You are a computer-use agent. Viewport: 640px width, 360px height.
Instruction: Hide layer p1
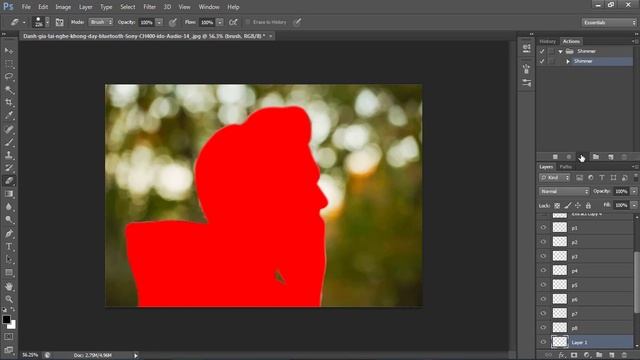click(543, 227)
